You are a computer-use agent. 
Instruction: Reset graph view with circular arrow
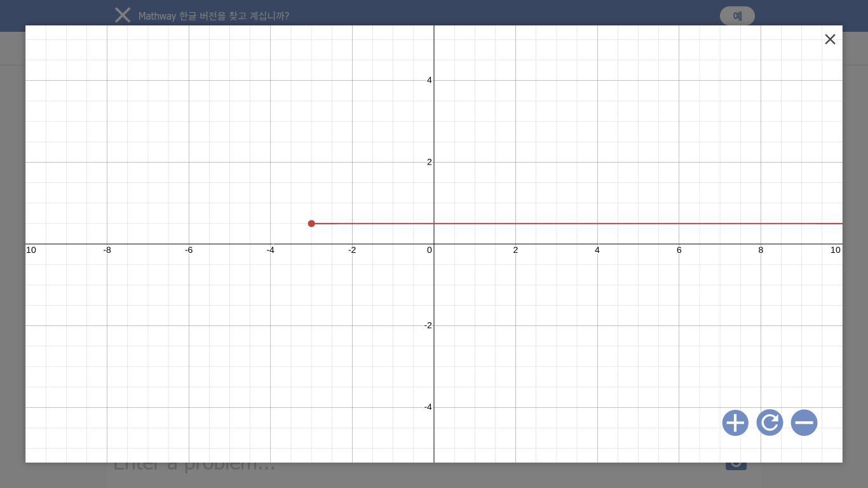point(770,423)
